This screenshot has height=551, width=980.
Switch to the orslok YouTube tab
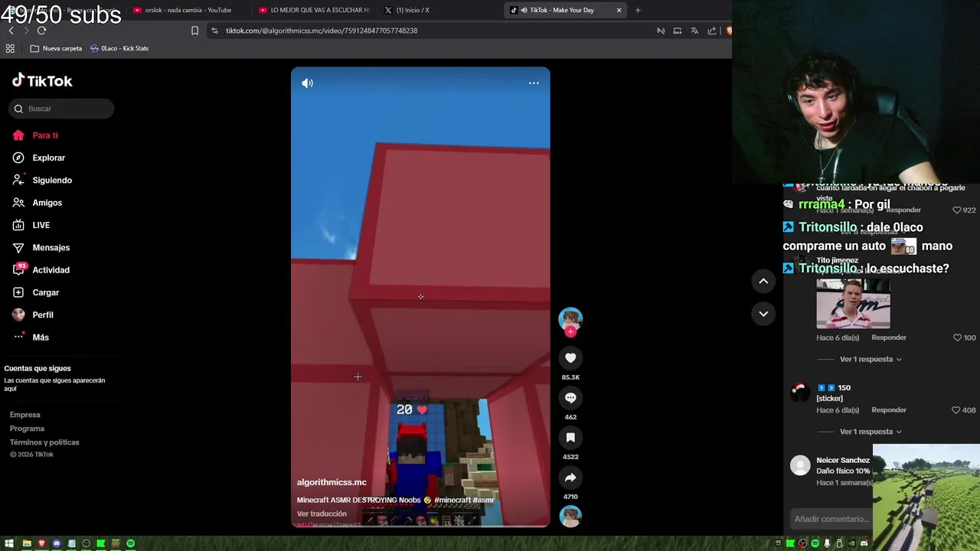188,10
